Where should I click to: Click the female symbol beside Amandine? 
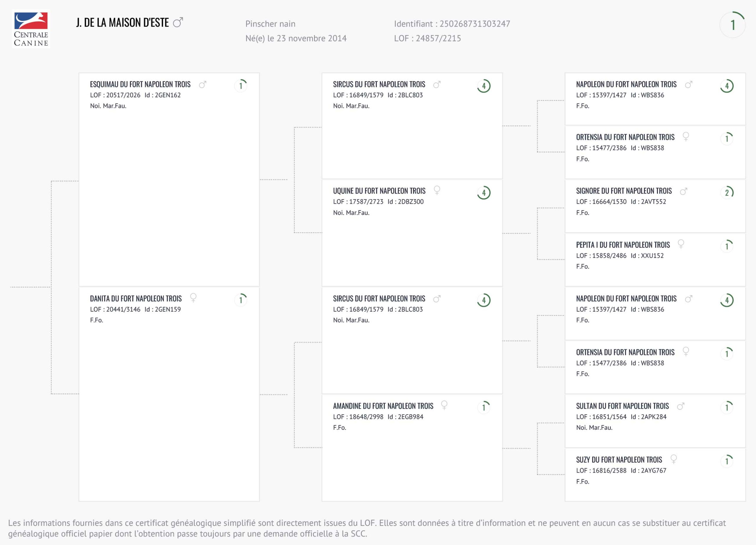tap(444, 405)
